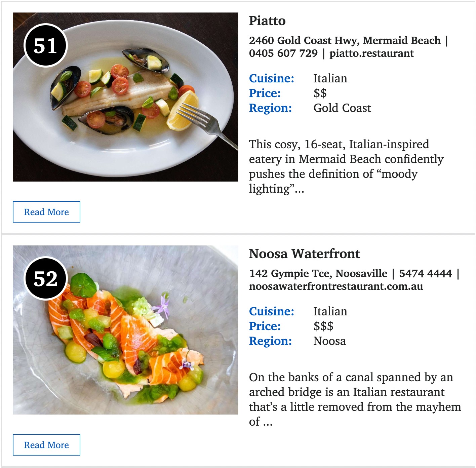Click the $$ price value for Piatto
476x468 pixels.
pyautogui.click(x=320, y=93)
